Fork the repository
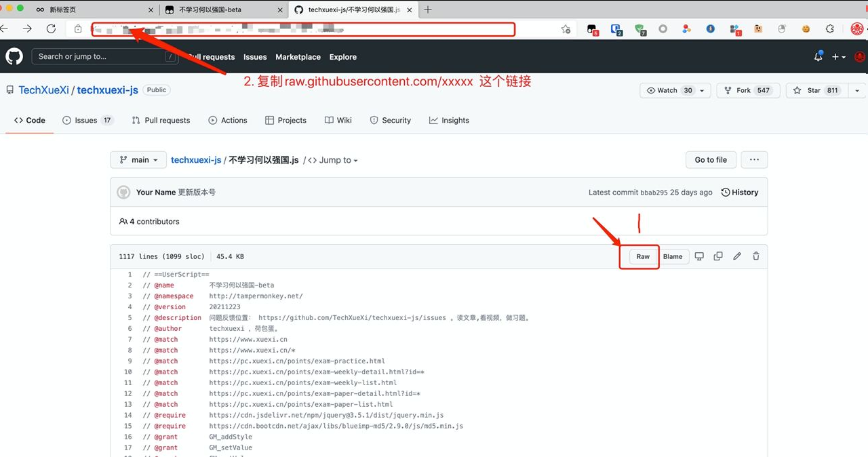 [747, 90]
